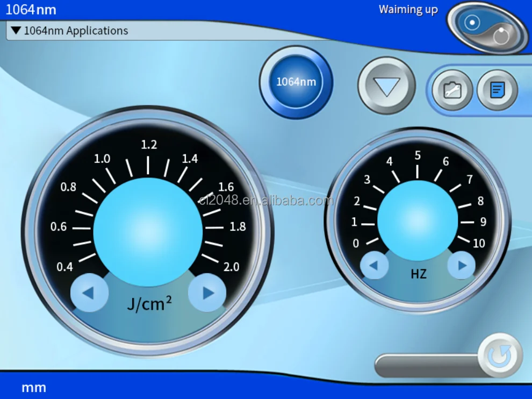Click the Waiming up status text

[408, 10]
